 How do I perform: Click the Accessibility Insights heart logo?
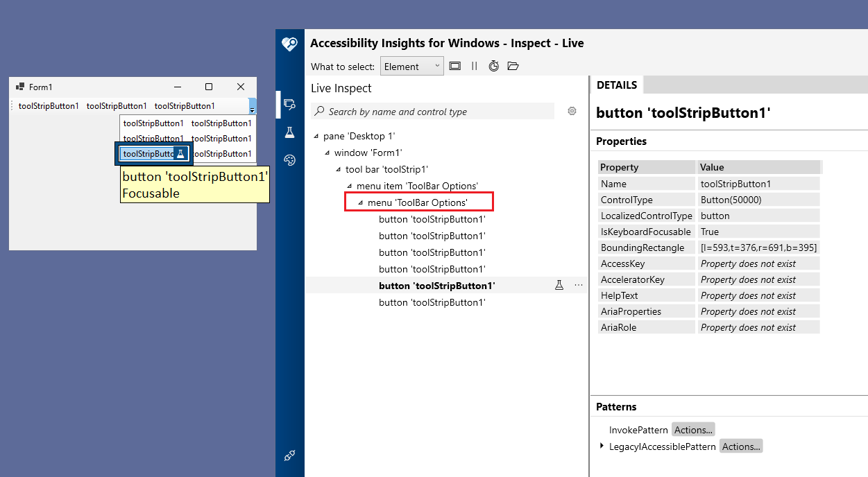pyautogui.click(x=289, y=43)
